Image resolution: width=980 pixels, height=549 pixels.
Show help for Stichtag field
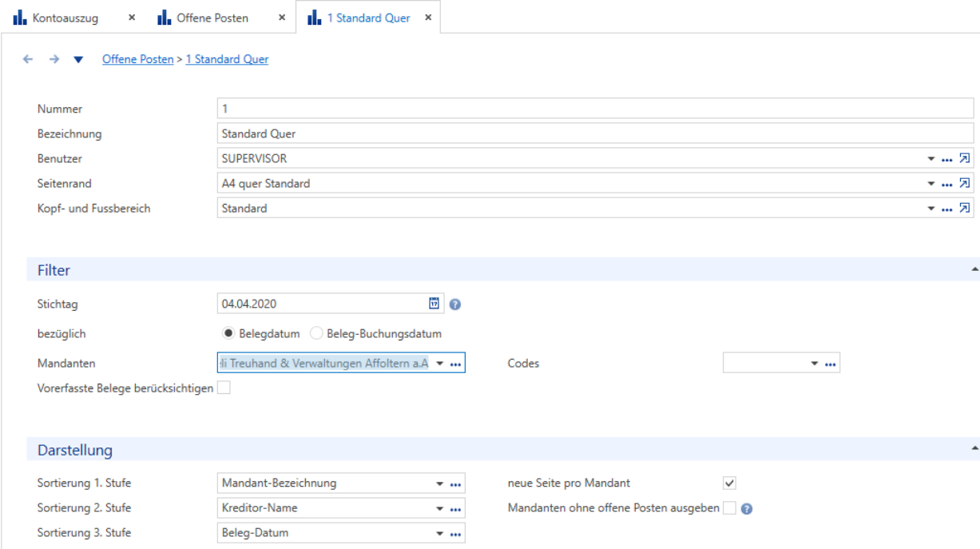[x=455, y=304]
